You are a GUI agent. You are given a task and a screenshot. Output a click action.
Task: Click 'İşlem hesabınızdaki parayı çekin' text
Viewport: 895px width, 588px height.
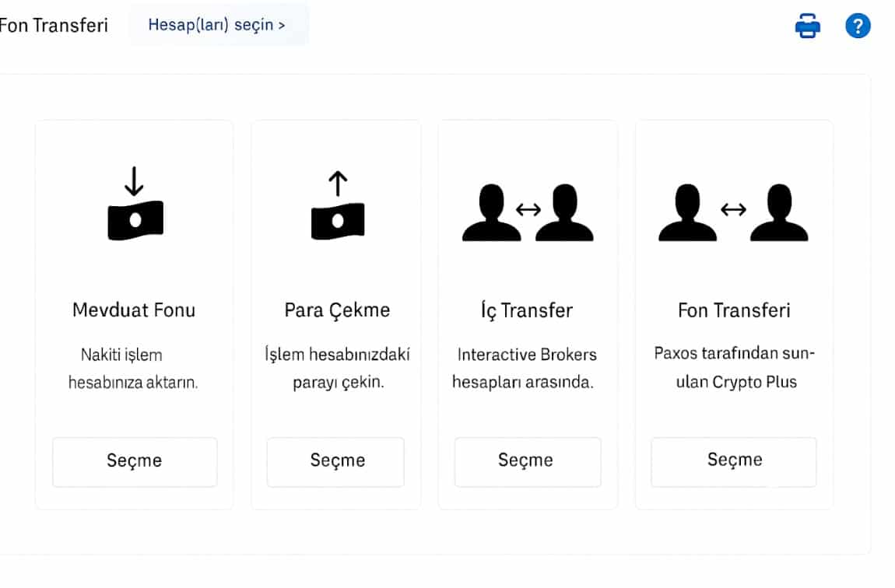pyautogui.click(x=337, y=368)
